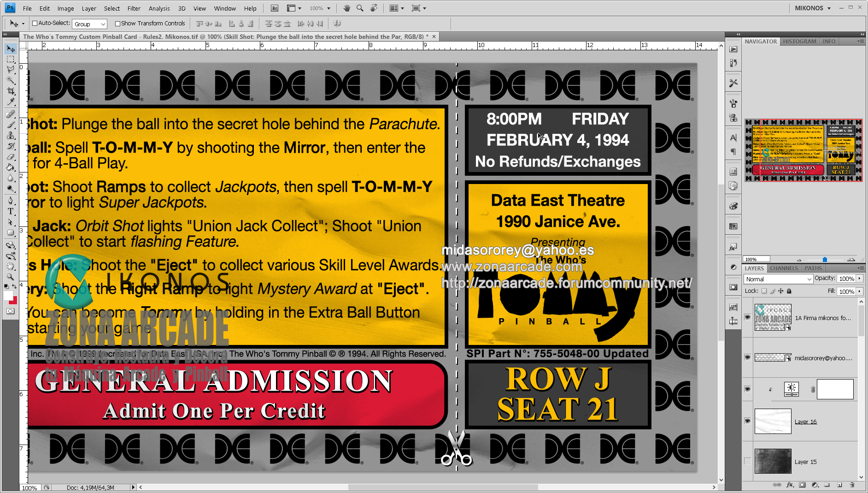This screenshot has width=868, height=493.
Task: Launch Adobe Bridge from the application bar
Action: point(275,8)
